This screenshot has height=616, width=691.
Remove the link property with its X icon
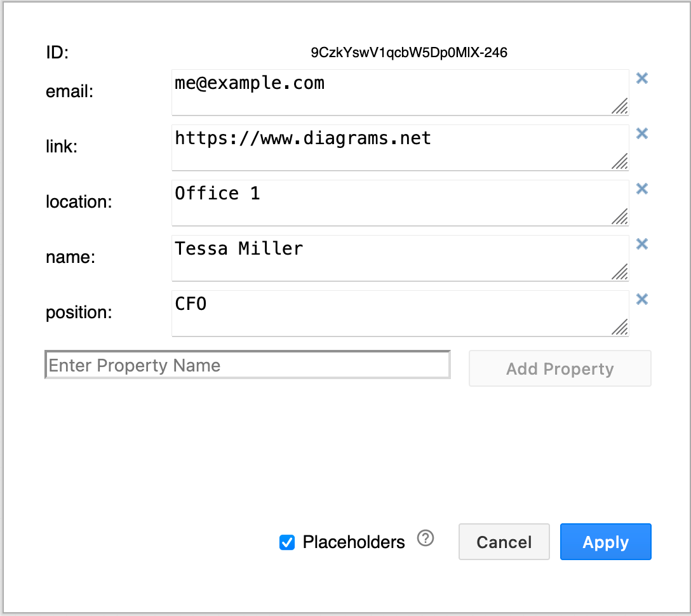click(x=641, y=133)
